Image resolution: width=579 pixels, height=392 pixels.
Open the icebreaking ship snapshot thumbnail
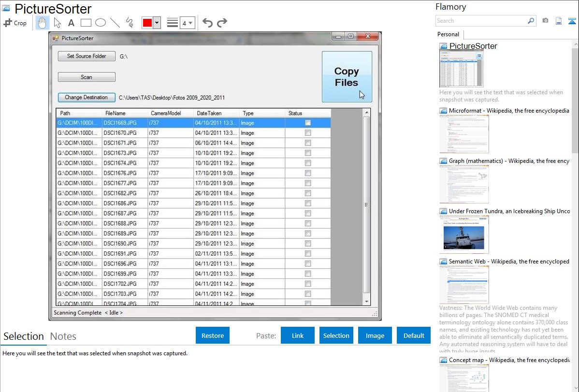tap(464, 235)
